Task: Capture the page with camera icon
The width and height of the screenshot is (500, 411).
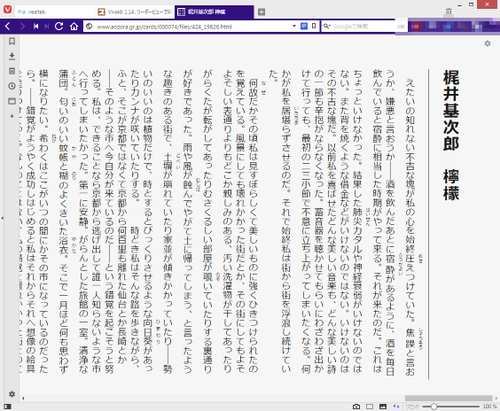Action: [x=356, y=407]
